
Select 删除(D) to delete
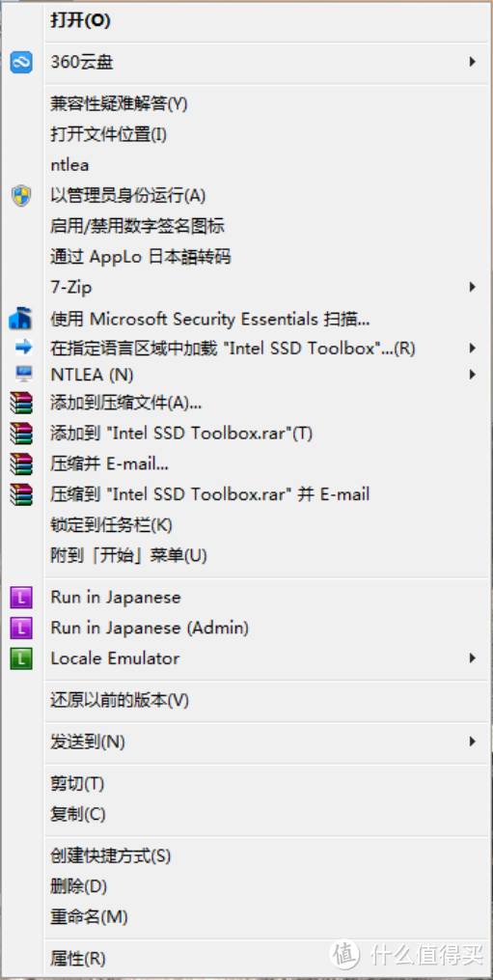tap(78, 885)
